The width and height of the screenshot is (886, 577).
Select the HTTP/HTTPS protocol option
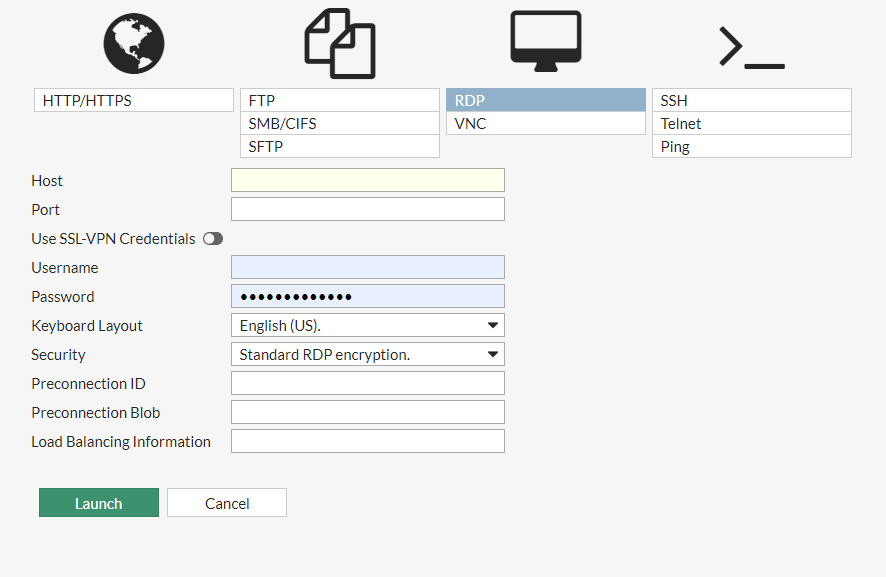134,101
